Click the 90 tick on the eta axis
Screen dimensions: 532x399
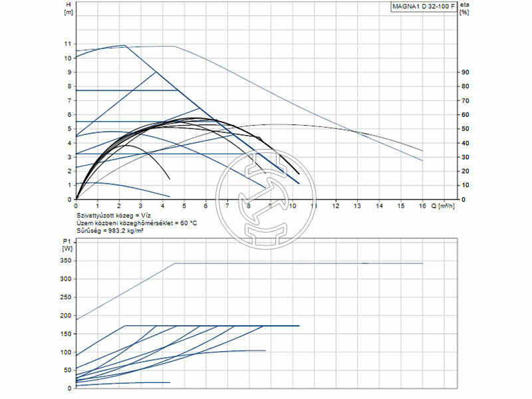pyautogui.click(x=465, y=72)
